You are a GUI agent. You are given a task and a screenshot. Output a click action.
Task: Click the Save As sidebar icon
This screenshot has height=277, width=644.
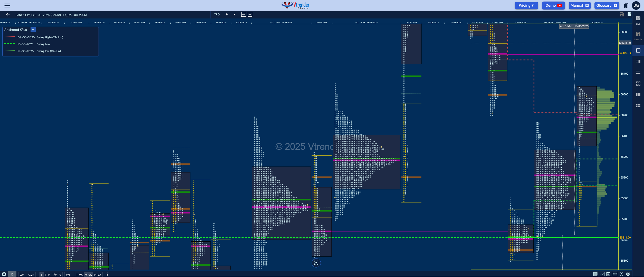[638, 36]
